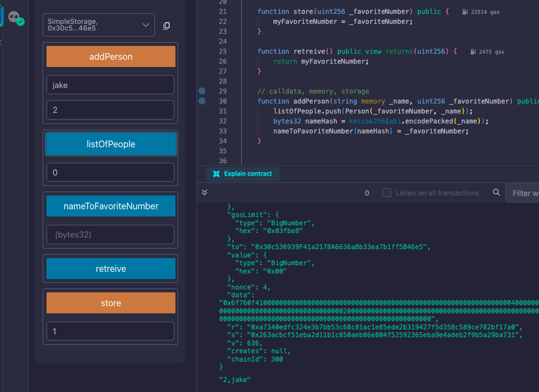The width and height of the screenshot is (539, 392).
Task: Toggle breakpoint marker on line 29
Action: tap(202, 91)
